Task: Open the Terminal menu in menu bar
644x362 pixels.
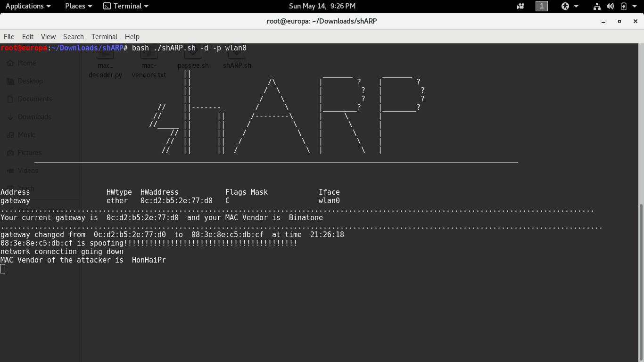Action: coord(104,36)
